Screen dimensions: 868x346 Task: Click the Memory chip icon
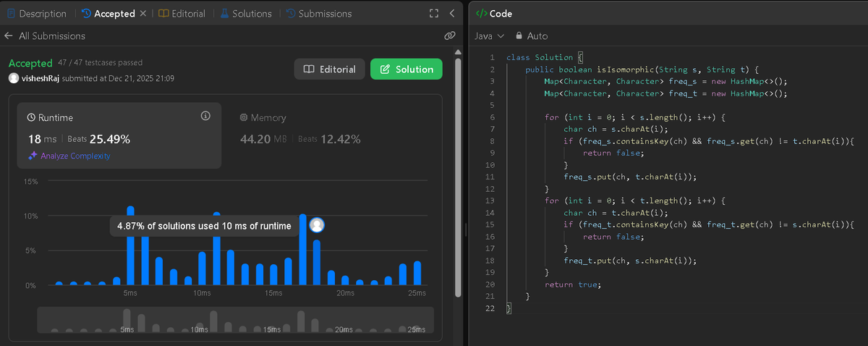pyautogui.click(x=244, y=117)
